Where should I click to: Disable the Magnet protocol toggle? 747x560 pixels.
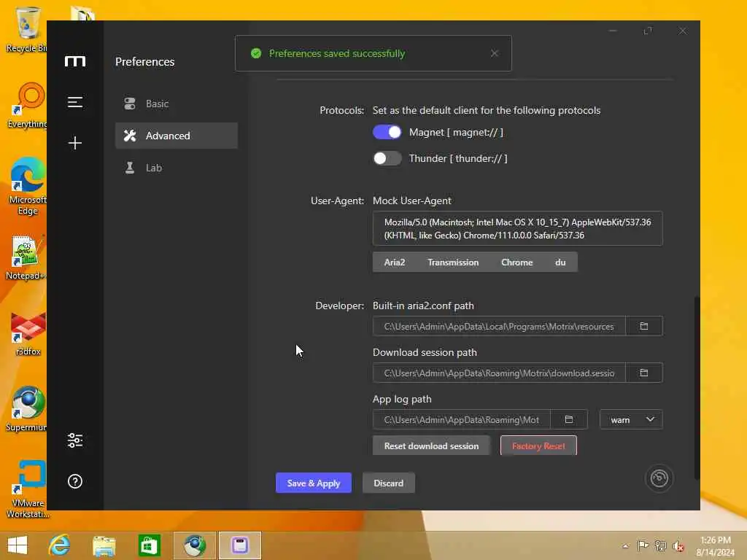coord(387,133)
